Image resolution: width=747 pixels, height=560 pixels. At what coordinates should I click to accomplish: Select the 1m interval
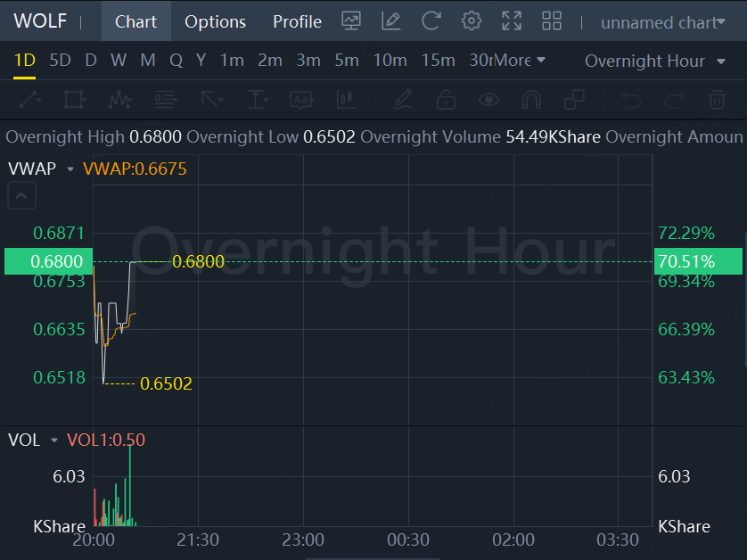pyautogui.click(x=232, y=61)
